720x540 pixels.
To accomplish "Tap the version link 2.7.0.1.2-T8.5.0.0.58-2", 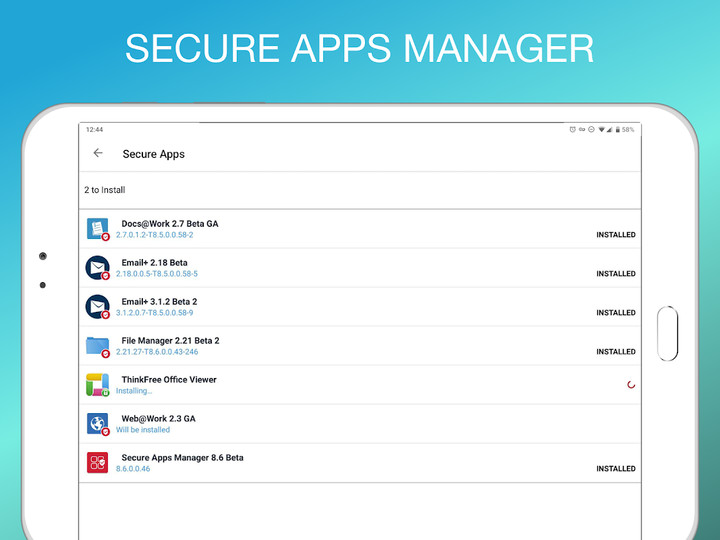I will [x=154, y=235].
